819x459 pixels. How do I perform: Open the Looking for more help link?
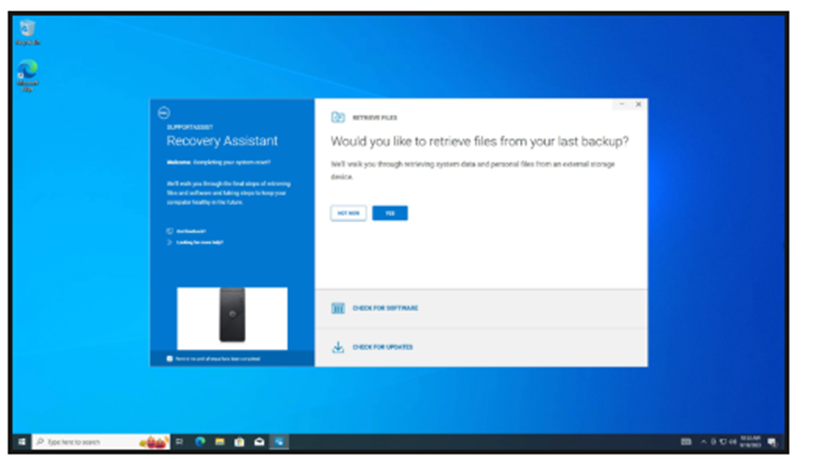(x=200, y=242)
